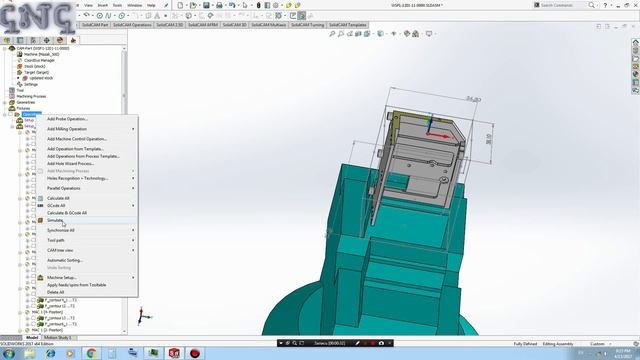Open the Insert menu

point(102,5)
